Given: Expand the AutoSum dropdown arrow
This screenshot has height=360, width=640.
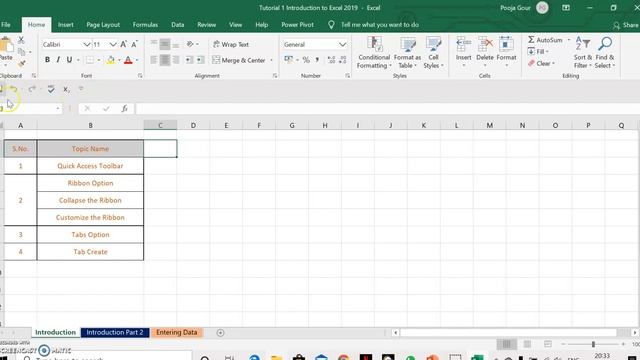Looking at the screenshot, I should [569, 40].
